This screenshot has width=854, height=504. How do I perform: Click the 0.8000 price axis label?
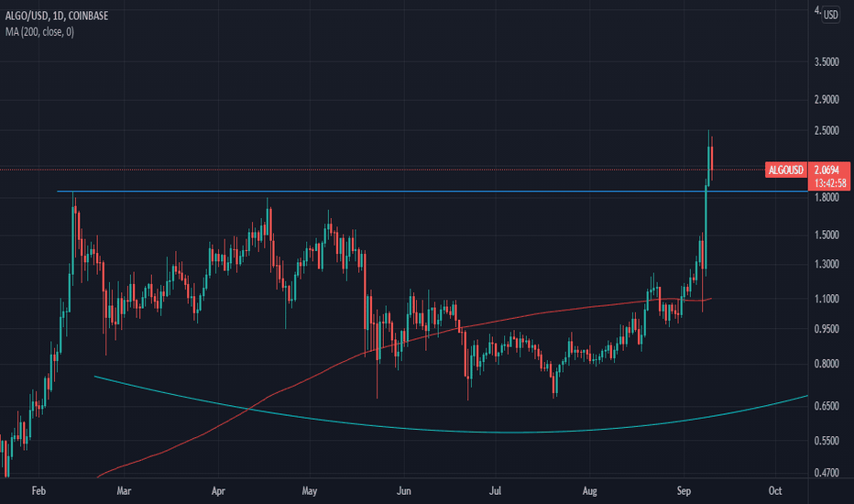pos(827,364)
